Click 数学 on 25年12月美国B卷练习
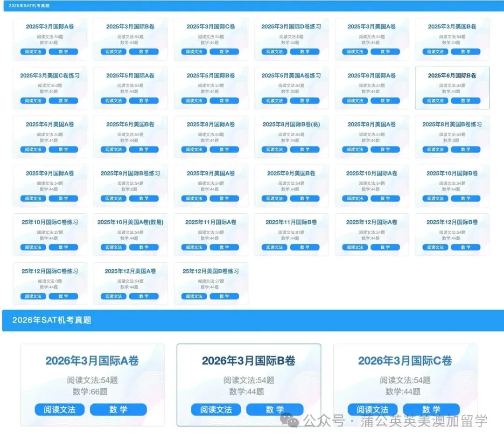This screenshot has height=441, width=504. pos(225,296)
